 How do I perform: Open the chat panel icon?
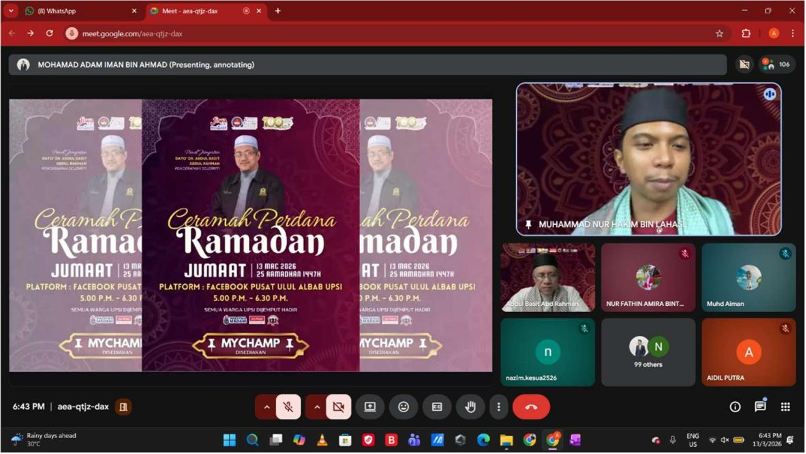coord(760,407)
